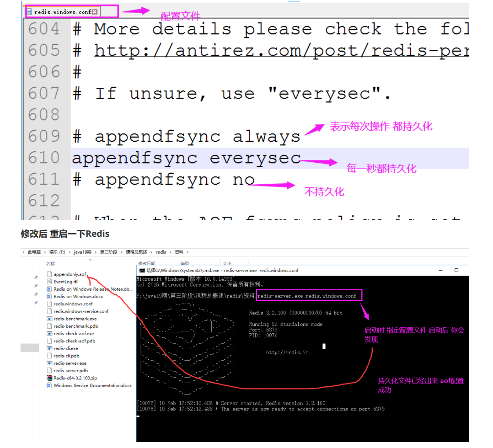Screen dimensions: 493x448
Task: Click line number 610 in the margin
Action: point(44,158)
